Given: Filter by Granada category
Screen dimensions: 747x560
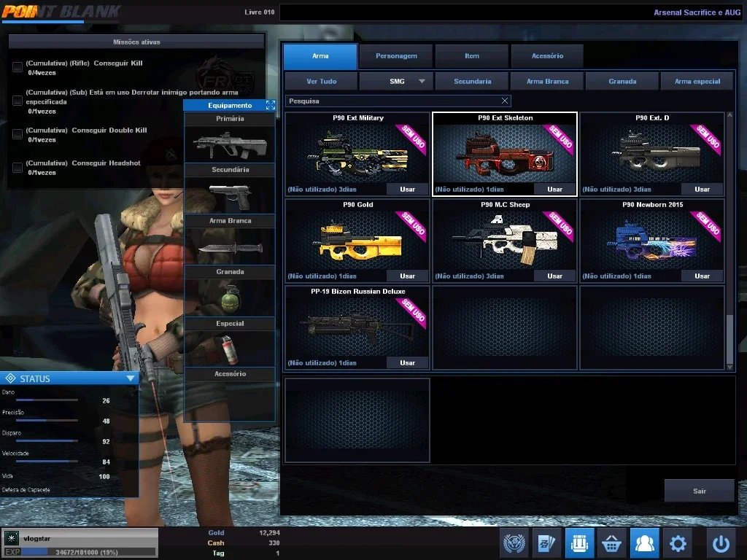Looking at the screenshot, I should (x=622, y=82).
